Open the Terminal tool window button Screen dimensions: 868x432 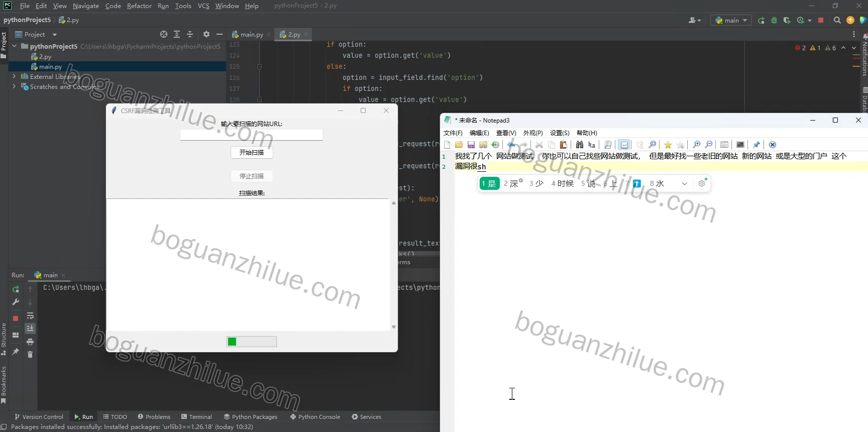(196, 417)
